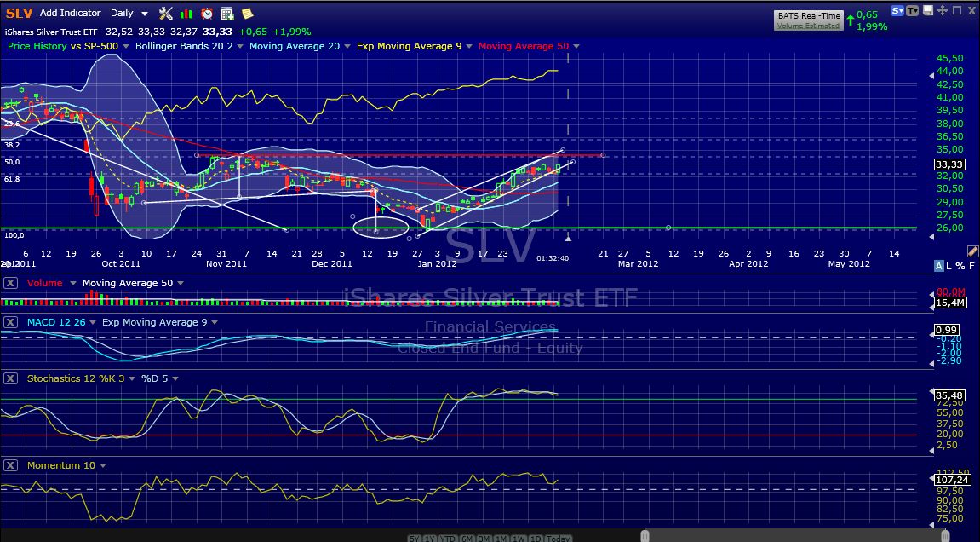
Task: Open the yellow sticky note icon
Action: coord(248,13)
